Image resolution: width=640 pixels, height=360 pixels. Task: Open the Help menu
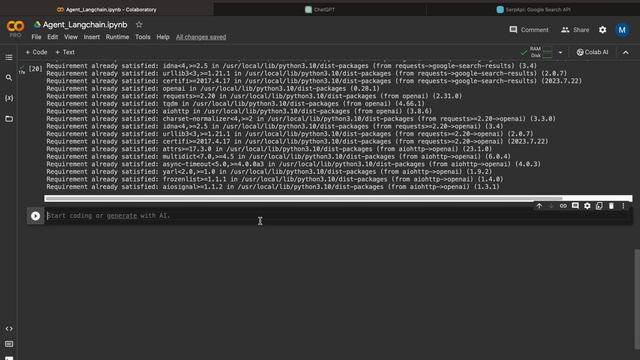[x=163, y=37]
